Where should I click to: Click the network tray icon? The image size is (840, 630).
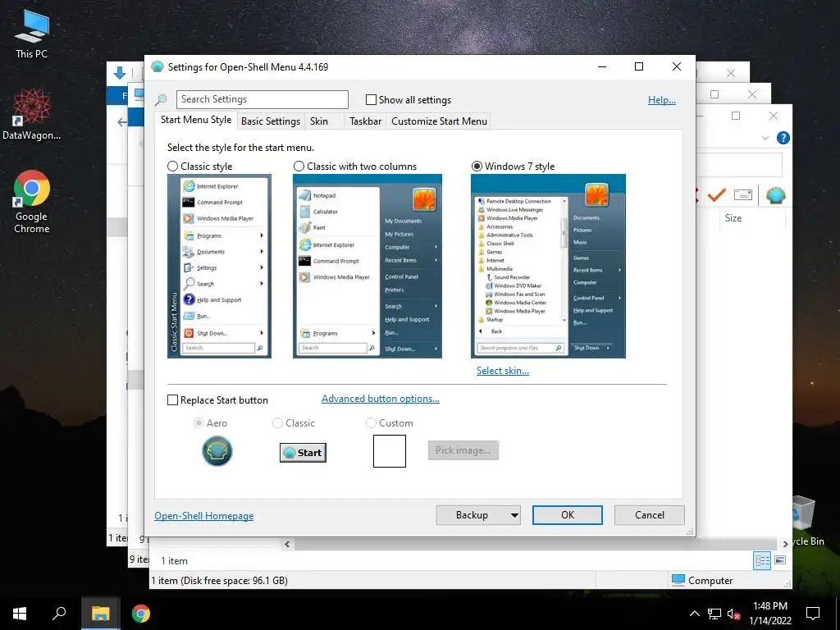[x=714, y=614]
